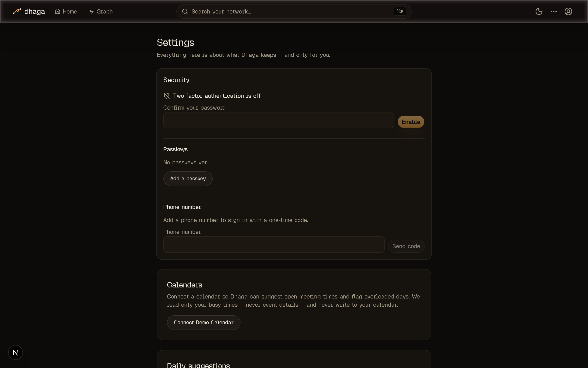Open the Graph nav link
The width and height of the screenshot is (588, 368).
(101, 11)
